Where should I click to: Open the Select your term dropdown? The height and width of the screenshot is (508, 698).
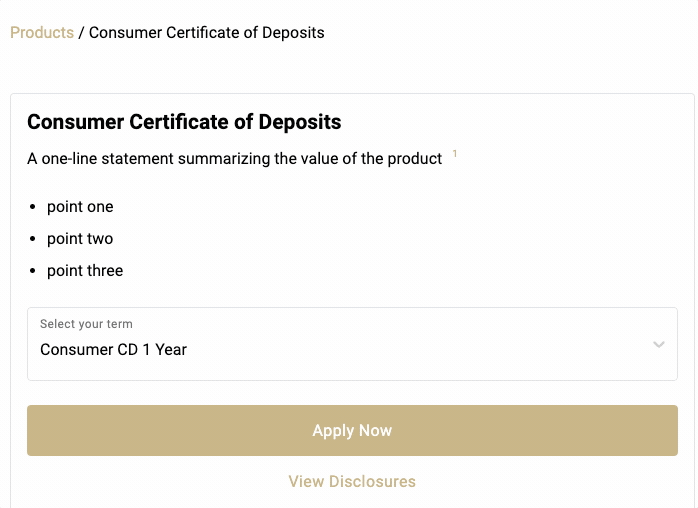352,344
